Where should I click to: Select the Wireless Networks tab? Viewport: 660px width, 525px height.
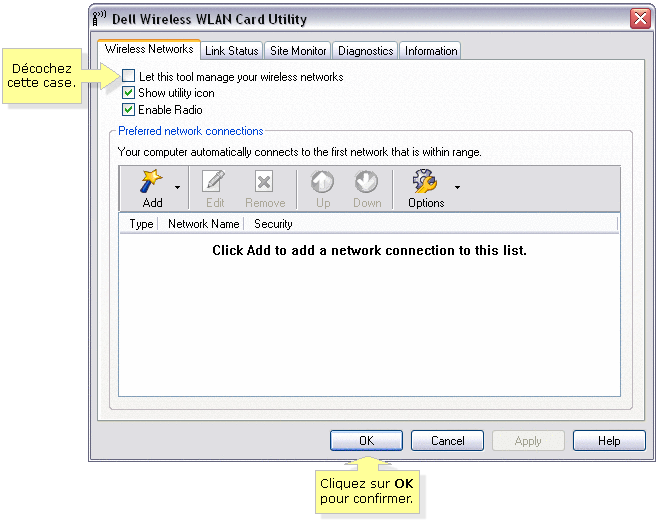point(149,49)
